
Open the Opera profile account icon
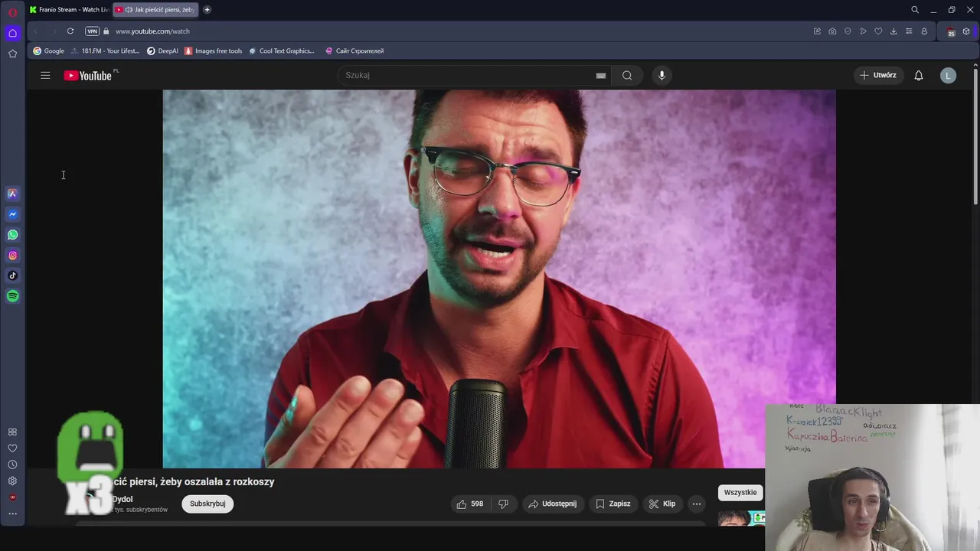pyautogui.click(x=924, y=31)
